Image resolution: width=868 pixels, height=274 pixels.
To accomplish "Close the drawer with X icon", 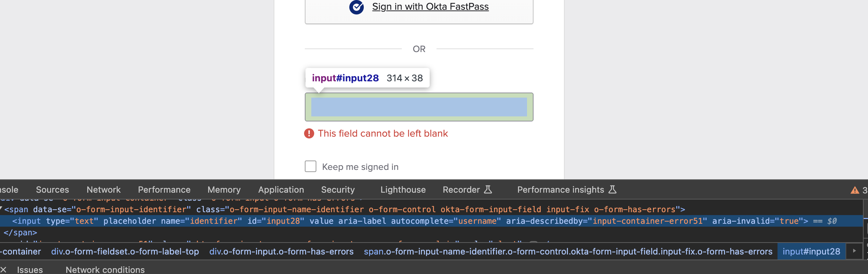I will point(3,270).
